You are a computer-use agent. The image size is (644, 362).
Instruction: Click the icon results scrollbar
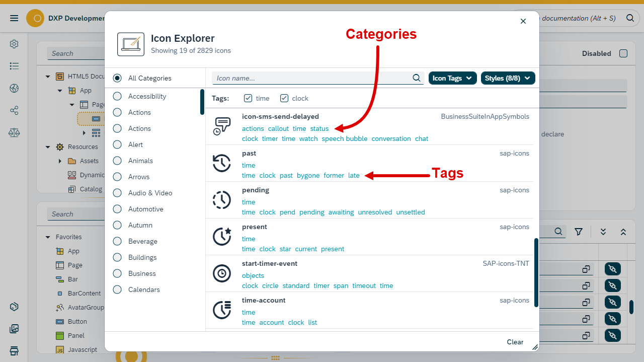pos(536,272)
